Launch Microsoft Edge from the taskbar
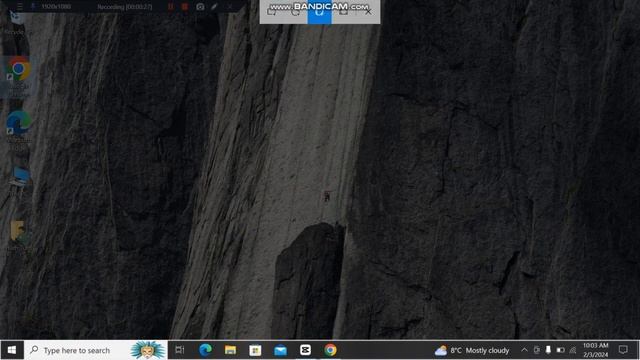 coord(205,350)
